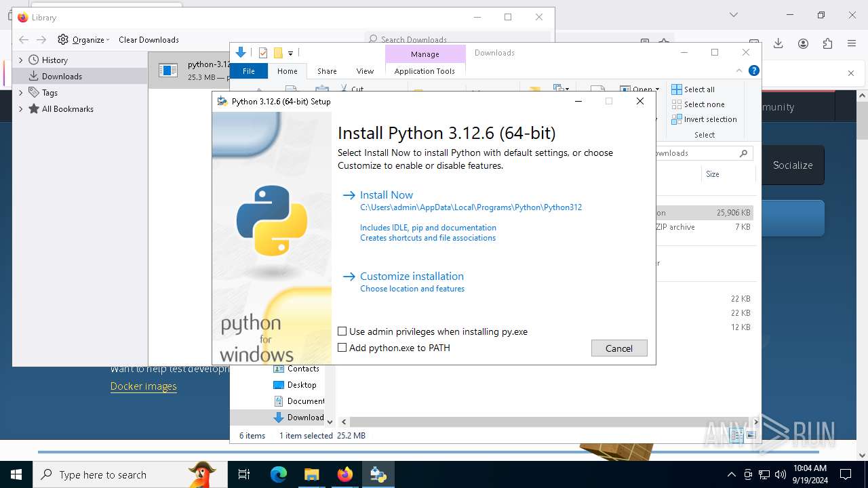The image size is (868, 488).
Task: Open the Organize menu in Library
Action: point(83,39)
